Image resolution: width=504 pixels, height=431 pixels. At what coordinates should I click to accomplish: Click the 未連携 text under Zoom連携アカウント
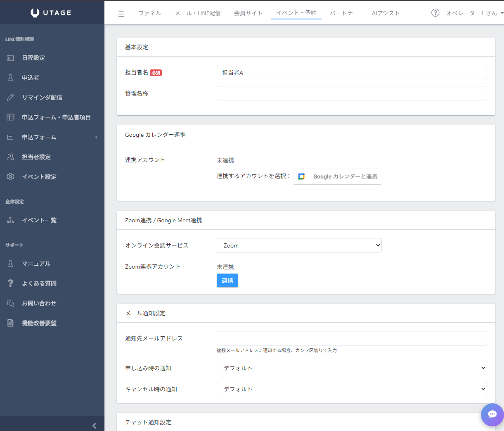[x=225, y=267]
